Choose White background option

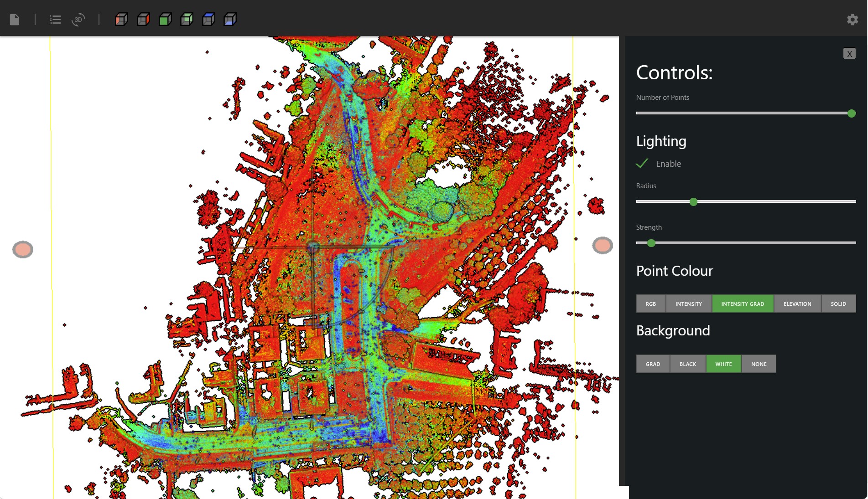click(x=723, y=364)
